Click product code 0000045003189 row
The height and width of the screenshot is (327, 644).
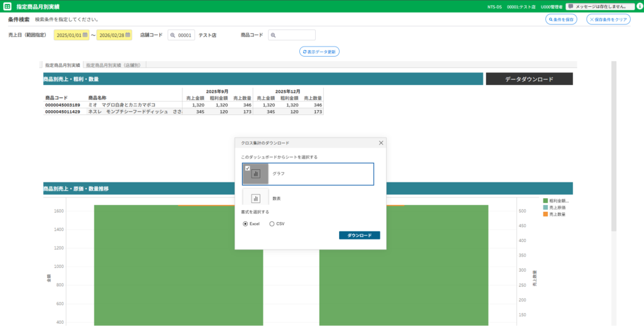pyautogui.click(x=62, y=105)
